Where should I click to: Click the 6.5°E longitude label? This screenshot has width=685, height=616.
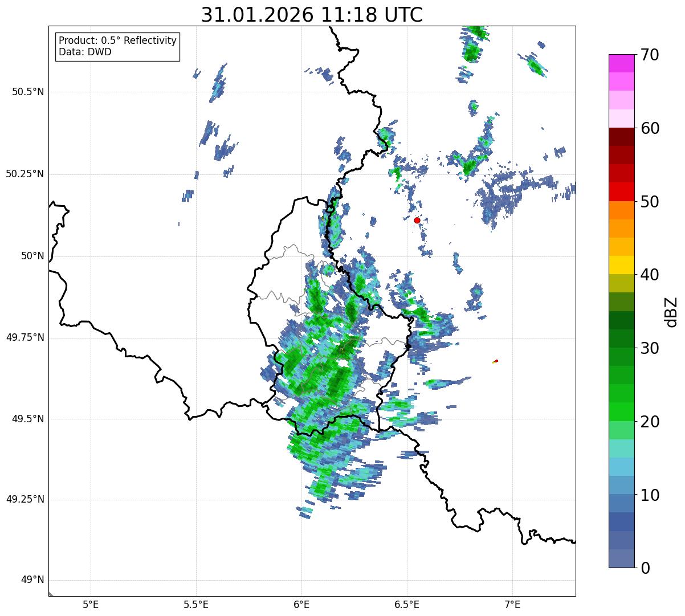[407, 604]
